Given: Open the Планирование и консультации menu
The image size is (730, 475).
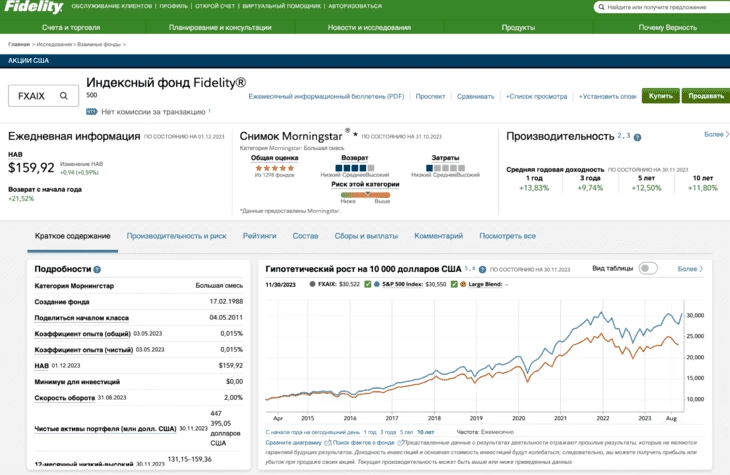Looking at the screenshot, I should point(220,27).
